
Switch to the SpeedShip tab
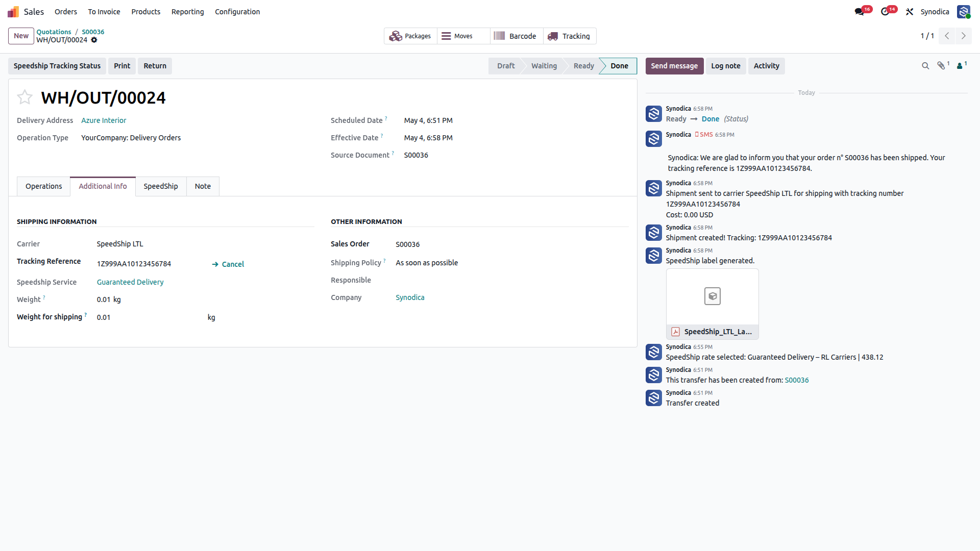[x=161, y=186]
